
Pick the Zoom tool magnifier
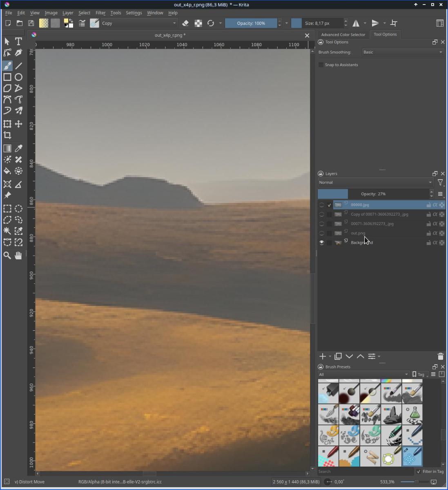click(x=7, y=256)
